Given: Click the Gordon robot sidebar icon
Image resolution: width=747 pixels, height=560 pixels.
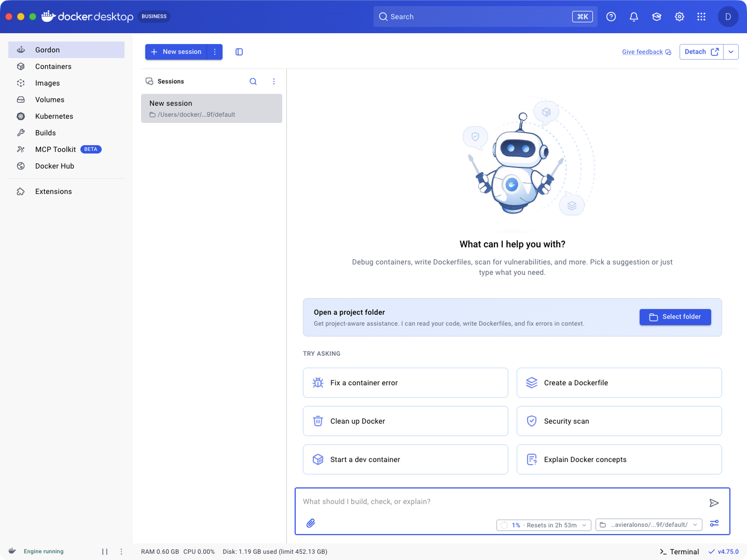Looking at the screenshot, I should pyautogui.click(x=21, y=50).
